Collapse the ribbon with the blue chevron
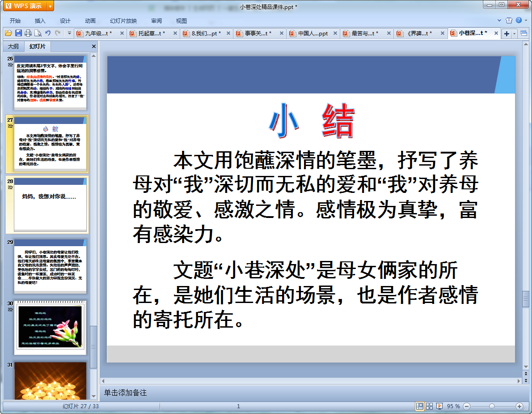Image resolution: width=532 pixels, height=414 pixels. click(x=499, y=21)
